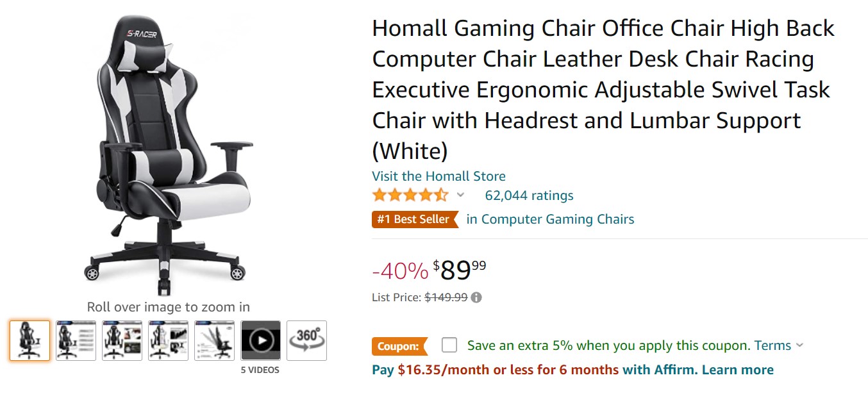Select the third chair thumbnail
This screenshot has width=868, height=398.
[122, 340]
